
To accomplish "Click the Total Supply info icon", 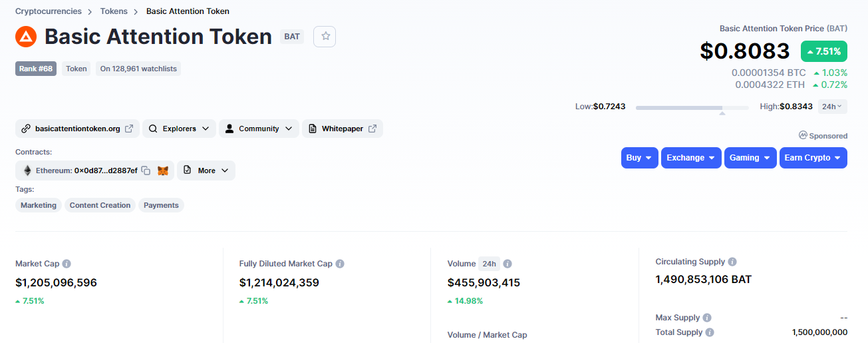I will pos(710,332).
